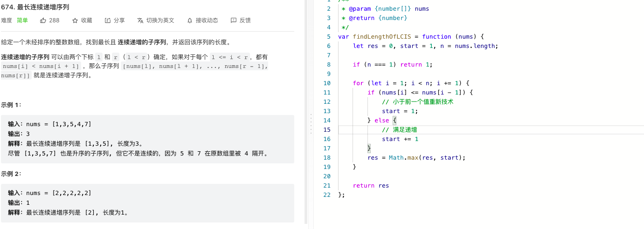The height and width of the screenshot is (229, 644).
Task: Click line number 22 in the gutter
Action: 326,195
